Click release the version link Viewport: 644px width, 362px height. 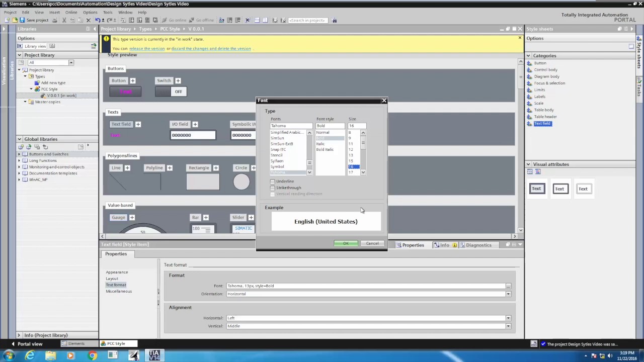click(x=147, y=49)
